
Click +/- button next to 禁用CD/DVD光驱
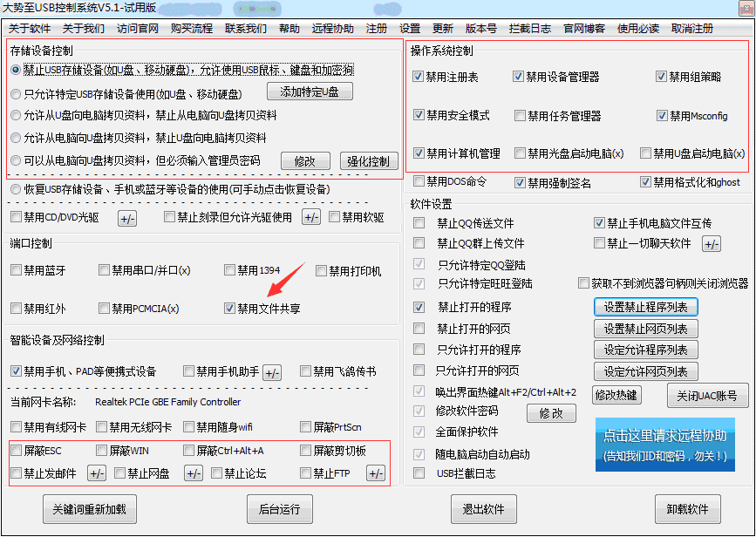pos(127,219)
